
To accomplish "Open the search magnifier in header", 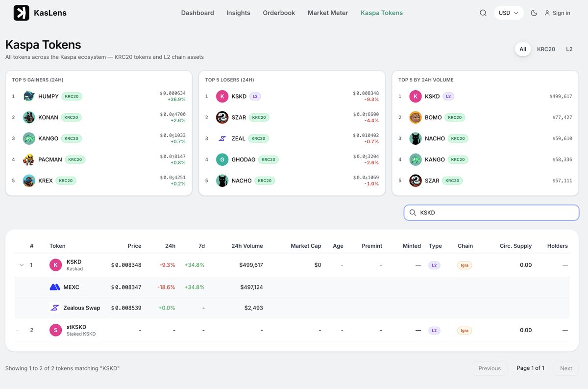I will tap(483, 13).
